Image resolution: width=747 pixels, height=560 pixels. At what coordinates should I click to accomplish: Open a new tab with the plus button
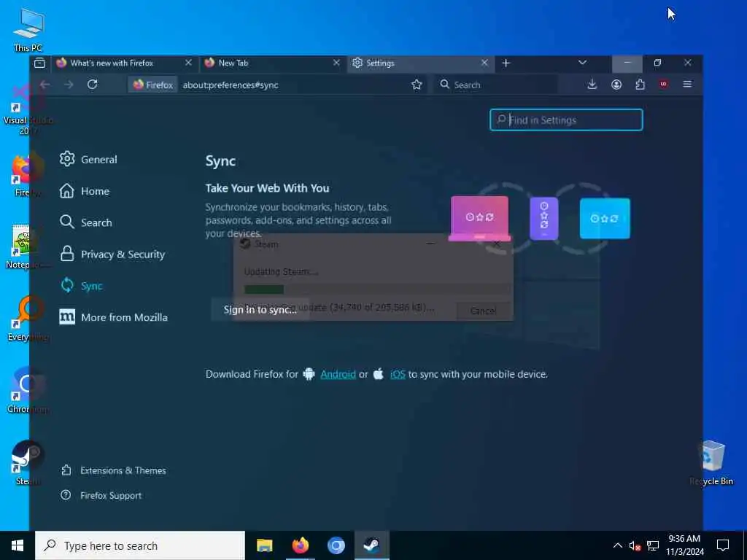[506, 63]
